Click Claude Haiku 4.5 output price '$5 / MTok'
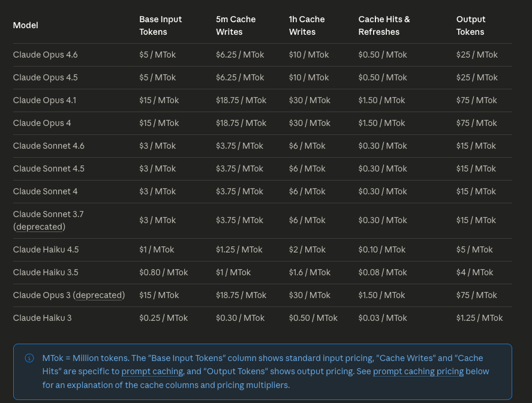The height and width of the screenshot is (403, 532). [474, 249]
